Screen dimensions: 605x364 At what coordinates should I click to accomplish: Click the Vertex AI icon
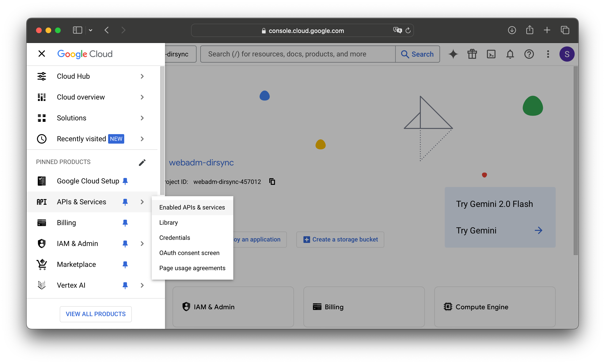pyautogui.click(x=42, y=285)
